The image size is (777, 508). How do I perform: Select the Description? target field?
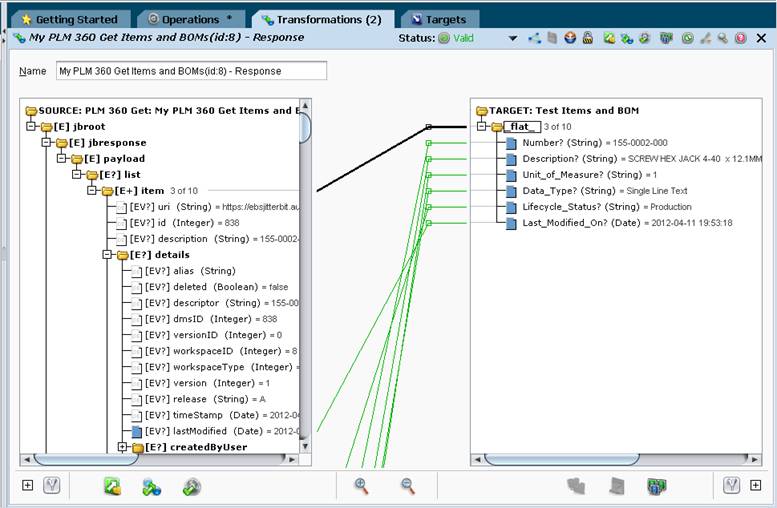(x=633, y=159)
